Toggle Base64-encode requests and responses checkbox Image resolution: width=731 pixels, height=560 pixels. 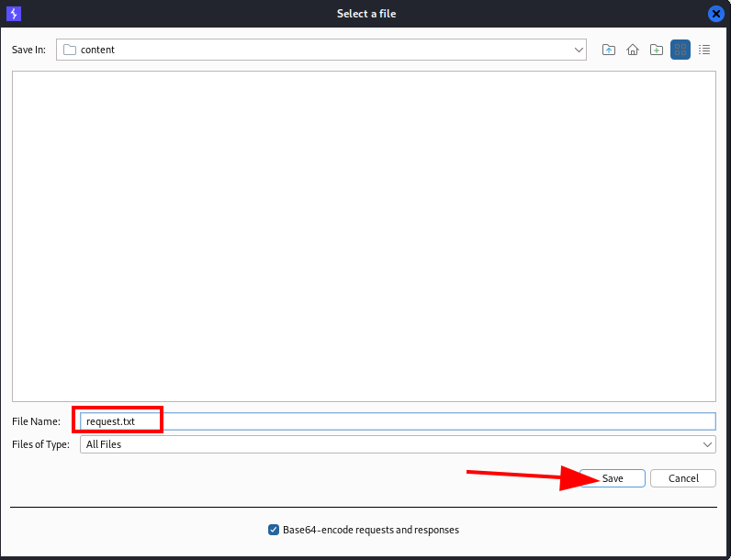coord(274,530)
